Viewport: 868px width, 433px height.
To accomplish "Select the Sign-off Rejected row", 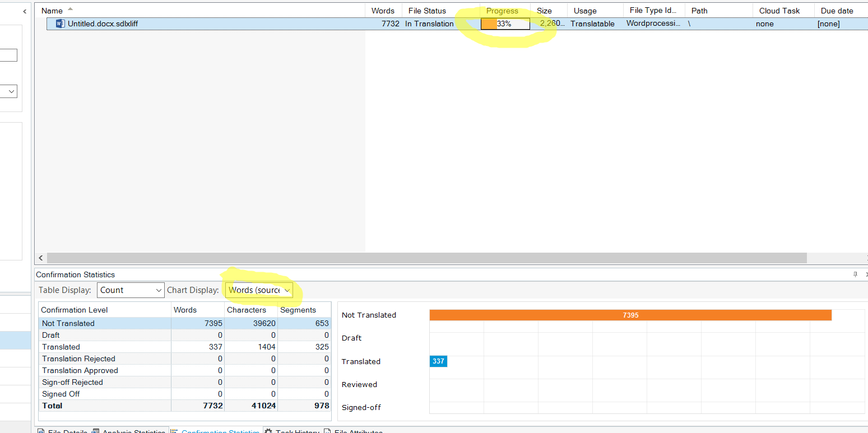I will pyautogui.click(x=185, y=382).
